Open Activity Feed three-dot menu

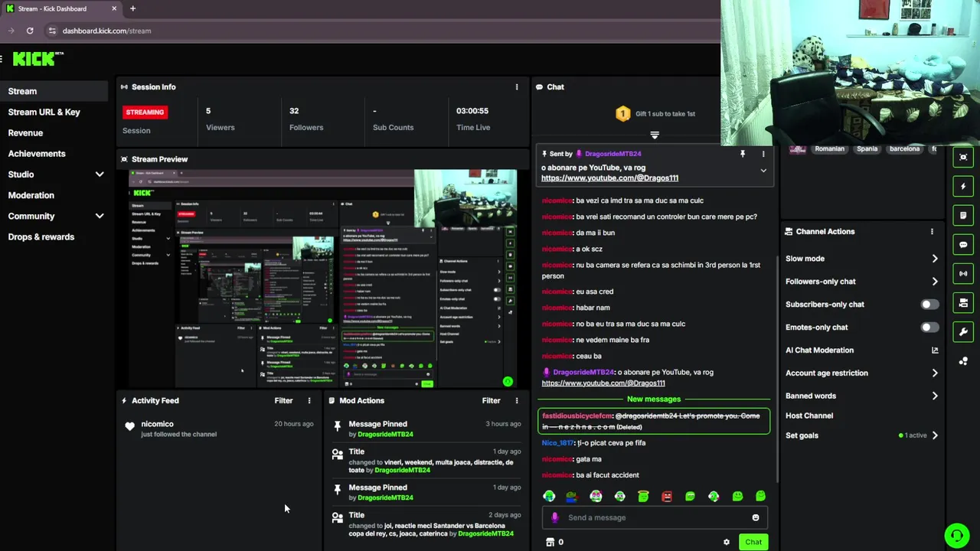309,400
